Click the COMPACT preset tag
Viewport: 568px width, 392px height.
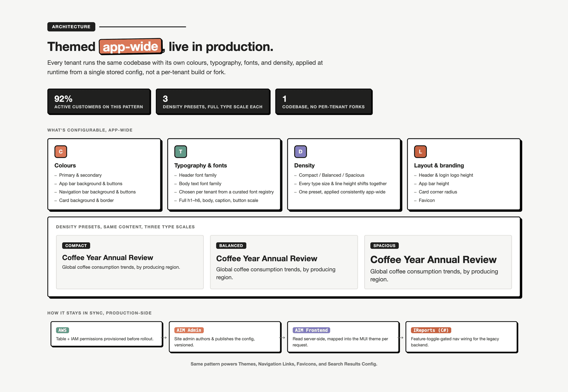(76, 246)
